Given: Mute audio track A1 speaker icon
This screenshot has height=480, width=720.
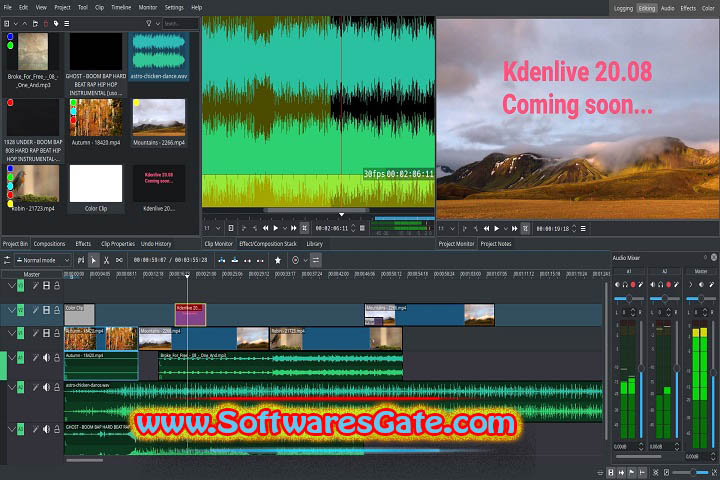Looking at the screenshot, I should [46, 357].
